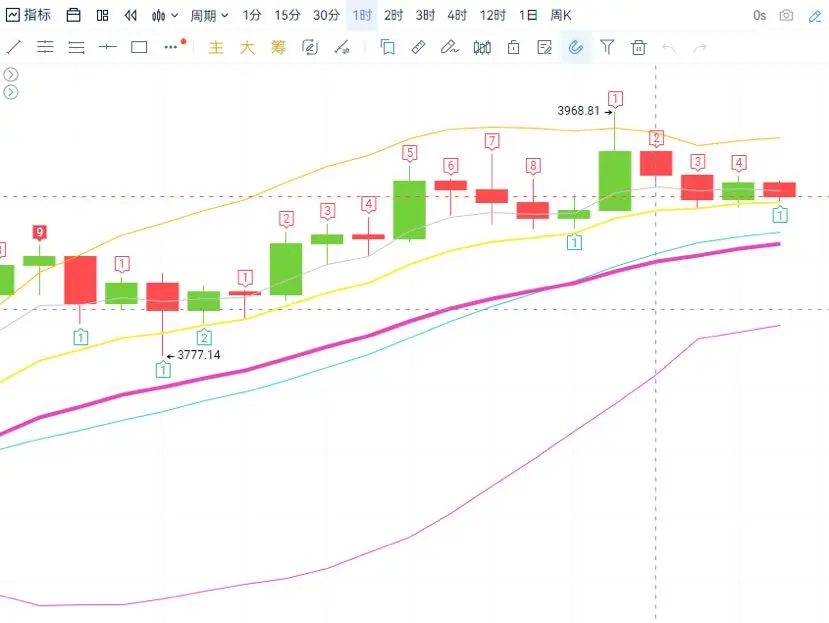Open more drawing tools ellipsis
Image resolution: width=829 pixels, height=623 pixels.
click(x=170, y=47)
